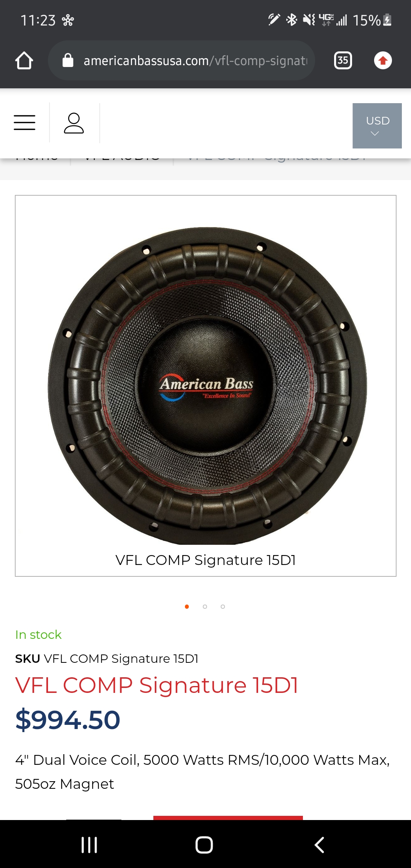The height and width of the screenshot is (868, 411).
Task: Select the first image carousel dot
Action: (187, 606)
